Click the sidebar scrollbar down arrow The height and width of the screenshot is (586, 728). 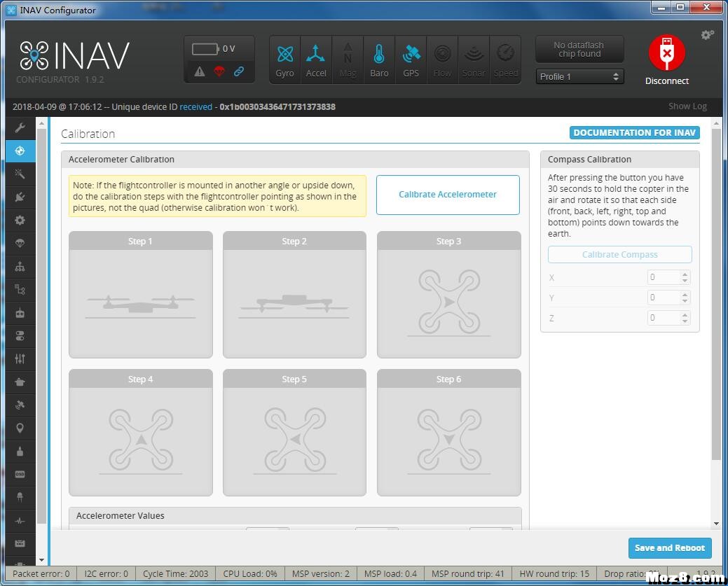tap(42, 560)
